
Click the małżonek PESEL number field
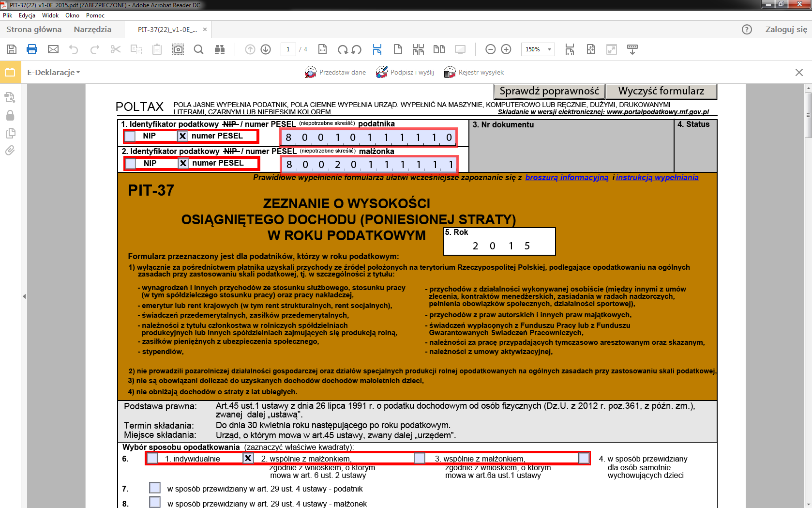369,165
